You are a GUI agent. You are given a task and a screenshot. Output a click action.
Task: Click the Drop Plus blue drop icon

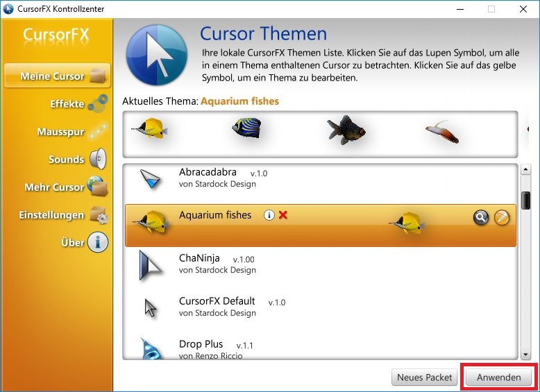[x=151, y=348]
